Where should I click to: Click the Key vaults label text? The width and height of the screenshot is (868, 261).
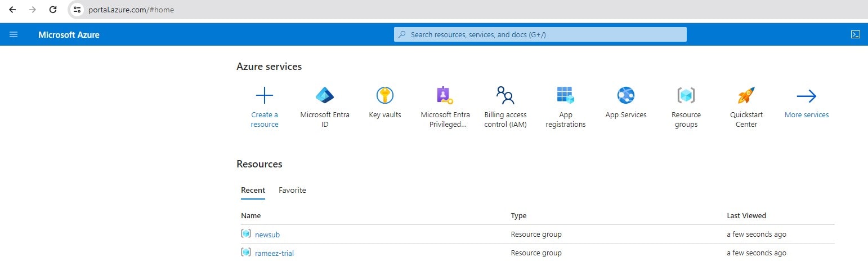[x=385, y=114]
